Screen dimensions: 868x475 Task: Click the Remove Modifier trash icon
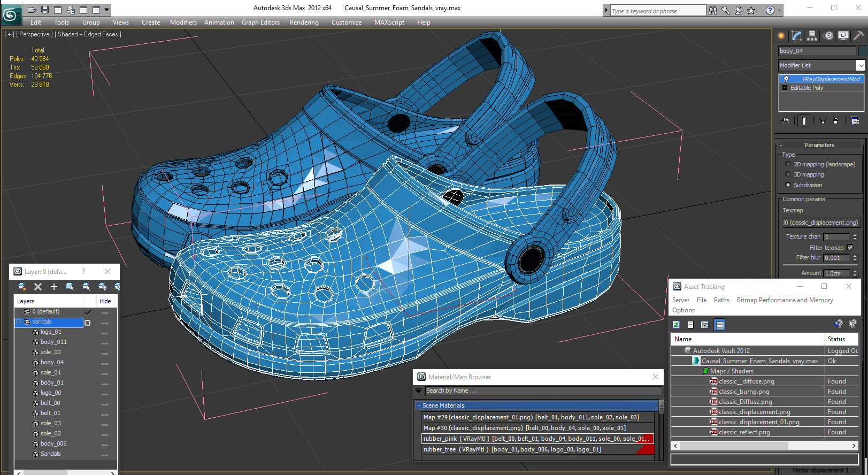(x=835, y=120)
